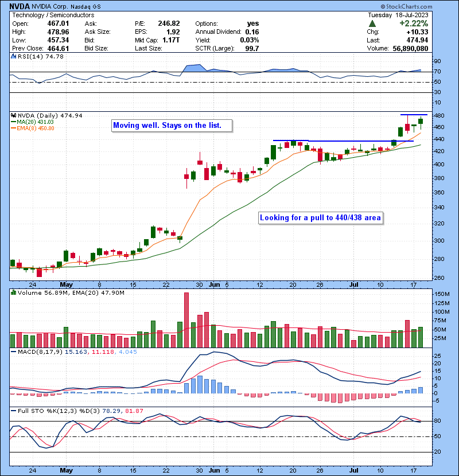Click the Chg value "+10.33"

click(417, 32)
